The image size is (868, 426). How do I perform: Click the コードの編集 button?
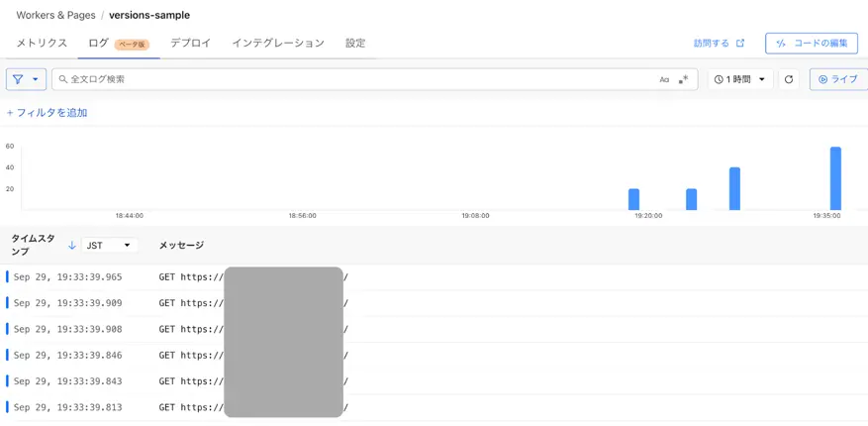click(x=812, y=44)
